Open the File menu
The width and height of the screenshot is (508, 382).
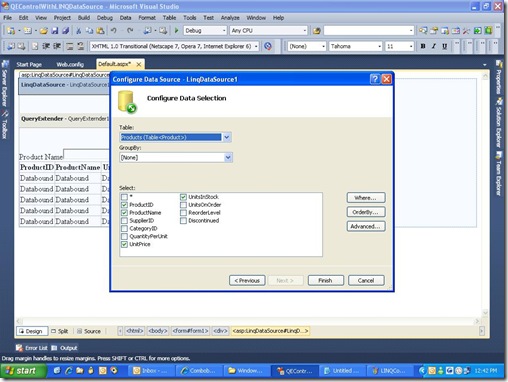point(7,18)
